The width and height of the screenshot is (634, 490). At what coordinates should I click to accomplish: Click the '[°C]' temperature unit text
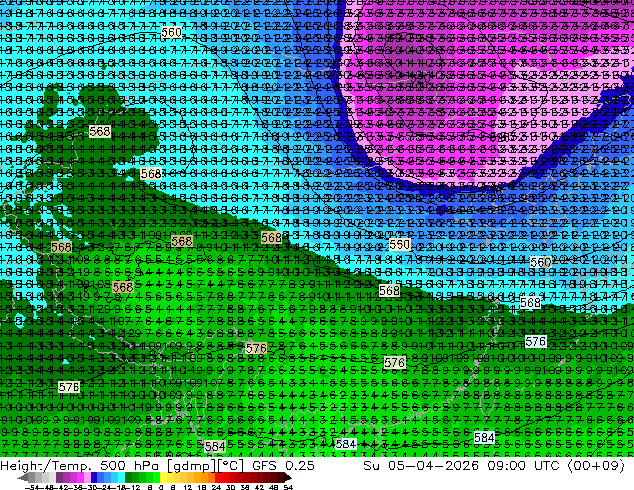(230, 466)
